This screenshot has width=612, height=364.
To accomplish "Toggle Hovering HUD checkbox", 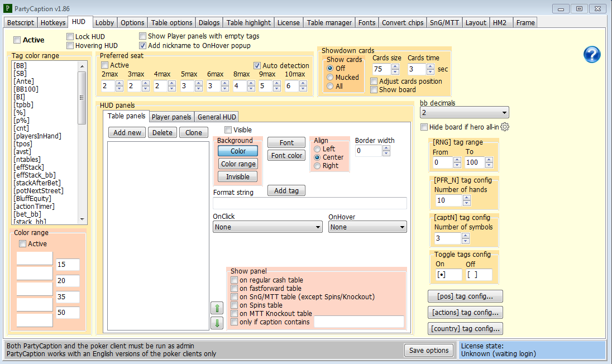I will point(70,46).
